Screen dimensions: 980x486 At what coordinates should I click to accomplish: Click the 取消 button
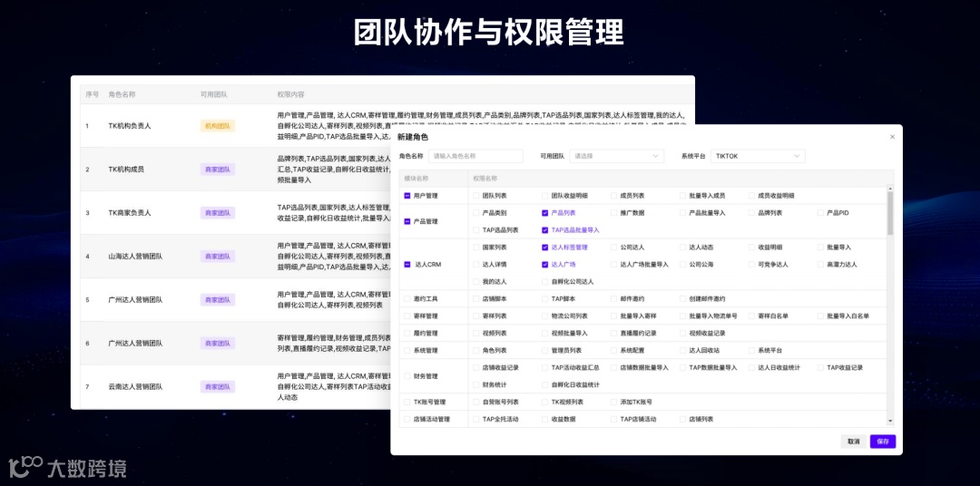(x=853, y=442)
